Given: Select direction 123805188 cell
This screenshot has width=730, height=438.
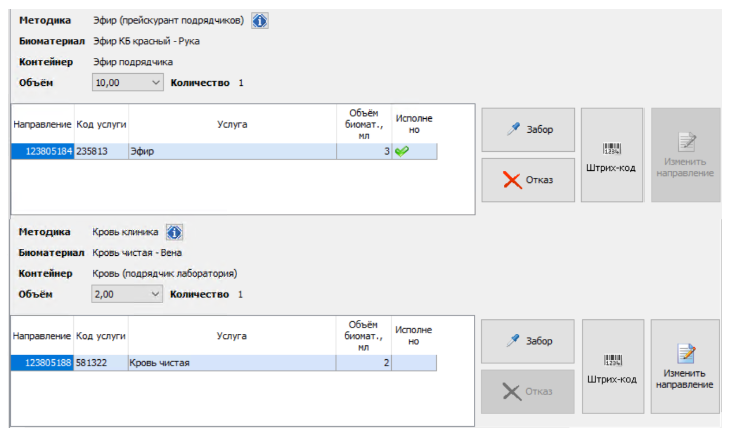Looking at the screenshot, I should tap(42, 363).
